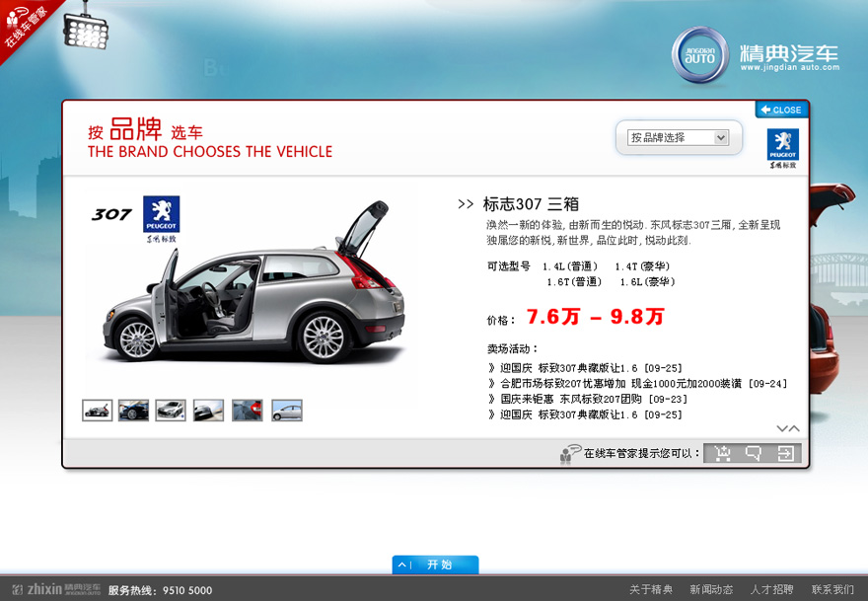The image size is (868, 601).
Task: Click the 在线车管家提示您可以 label
Action: pos(642,453)
